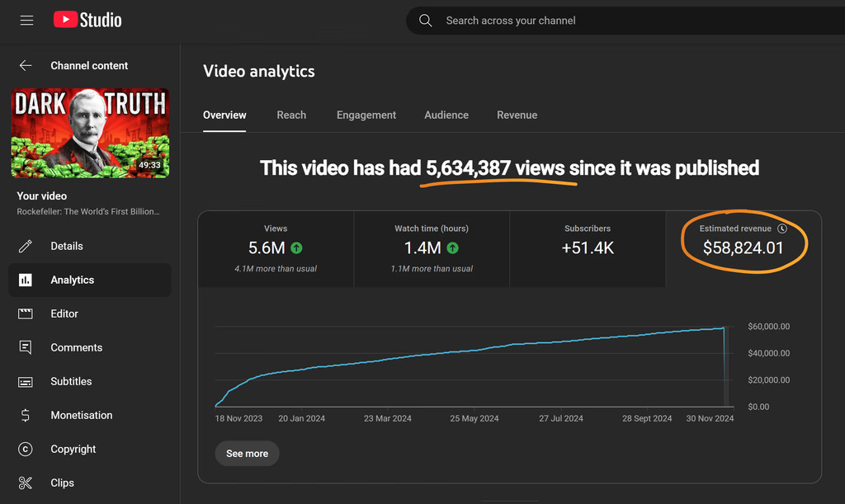Click the '$60,000.00' chart axis label

click(768, 327)
